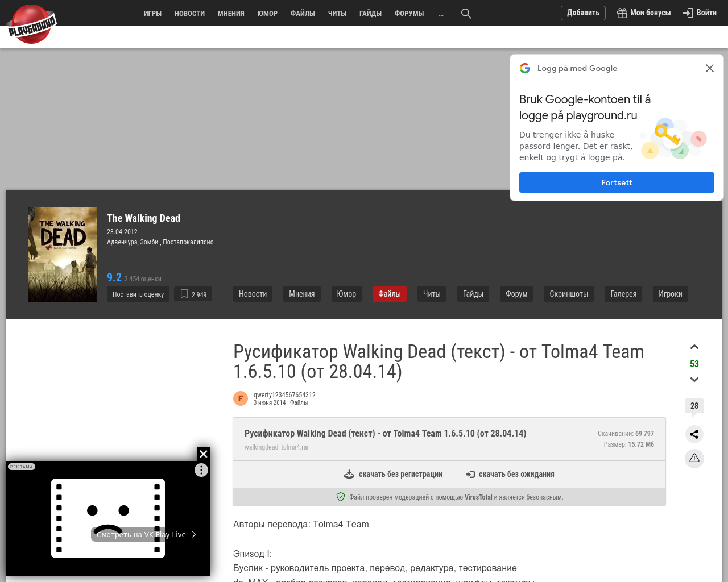Switch to the game Юмор tab

click(346, 294)
